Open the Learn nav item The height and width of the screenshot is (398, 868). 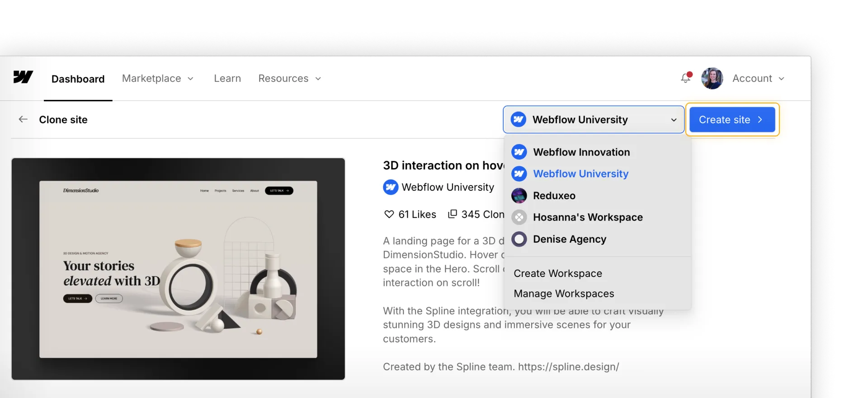tap(227, 79)
